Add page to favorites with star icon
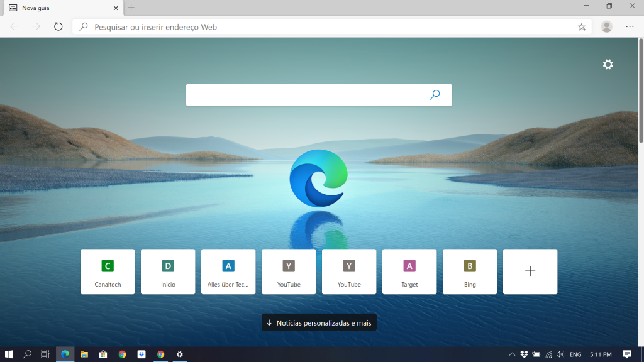 (582, 27)
